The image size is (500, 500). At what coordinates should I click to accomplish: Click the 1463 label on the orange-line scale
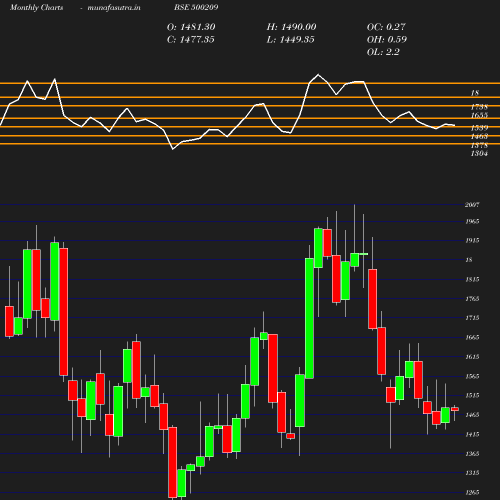(x=479, y=136)
